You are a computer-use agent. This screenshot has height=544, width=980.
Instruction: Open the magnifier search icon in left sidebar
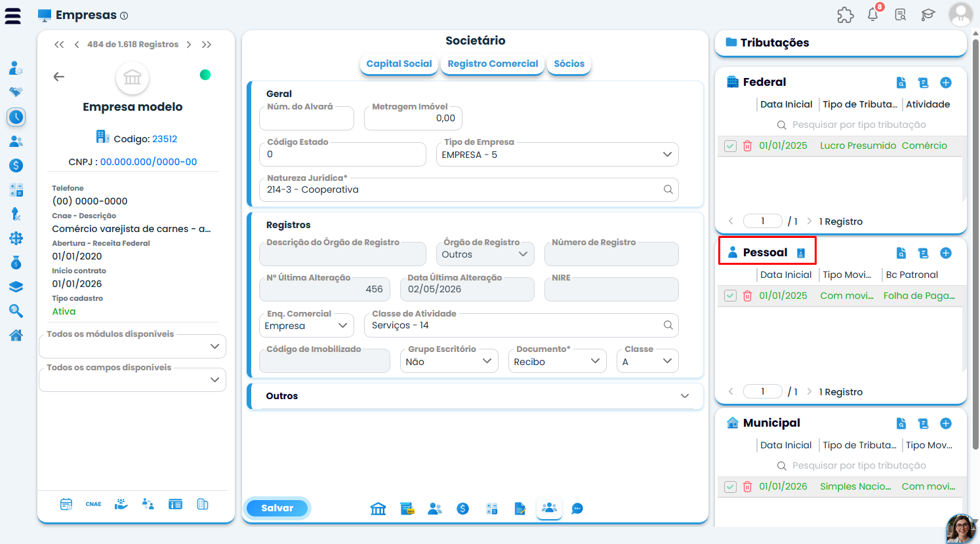tap(16, 311)
